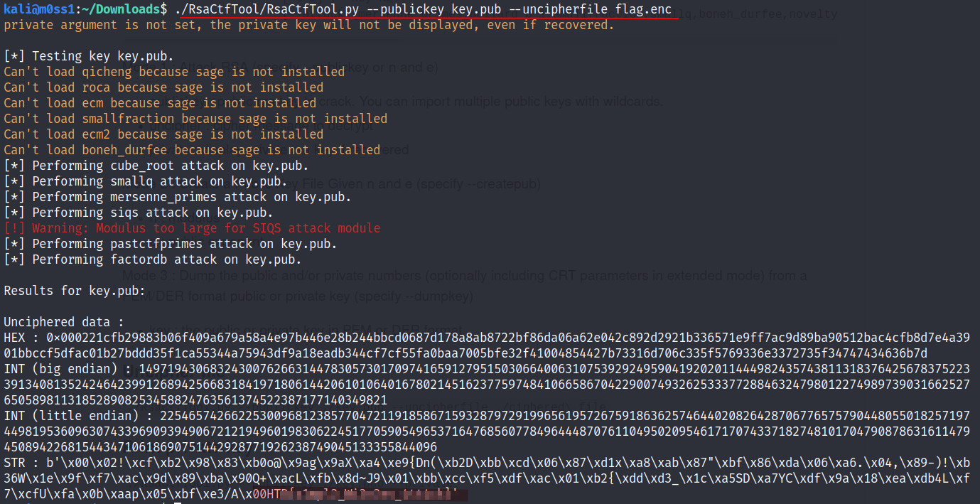Click the 'Testing key key.pub' line
The image size is (980, 504).
point(88,56)
